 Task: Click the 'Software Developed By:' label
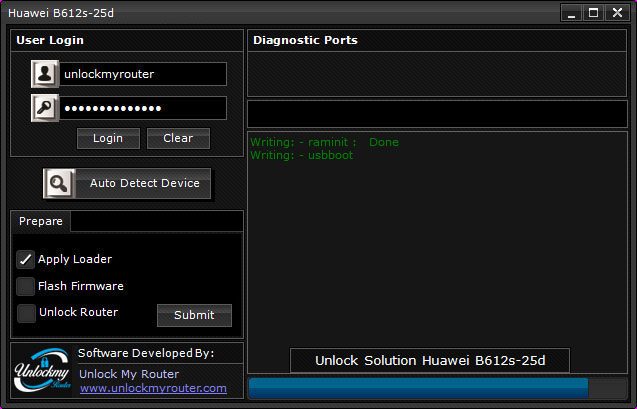[x=146, y=353]
